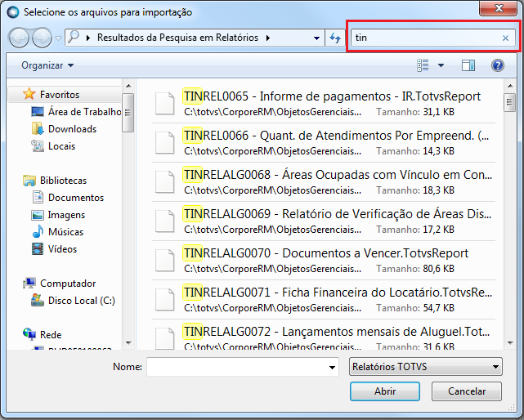Open Imagens library

point(66,215)
